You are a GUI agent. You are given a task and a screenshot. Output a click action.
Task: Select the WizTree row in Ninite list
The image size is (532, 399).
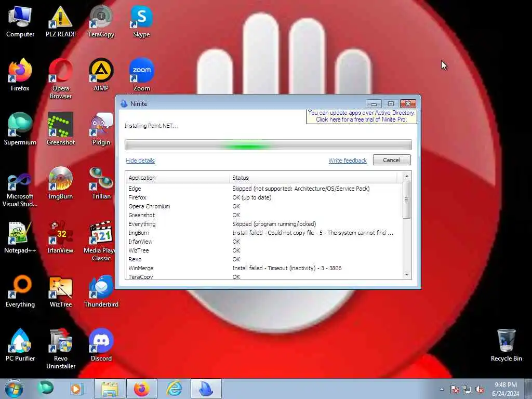click(263, 250)
